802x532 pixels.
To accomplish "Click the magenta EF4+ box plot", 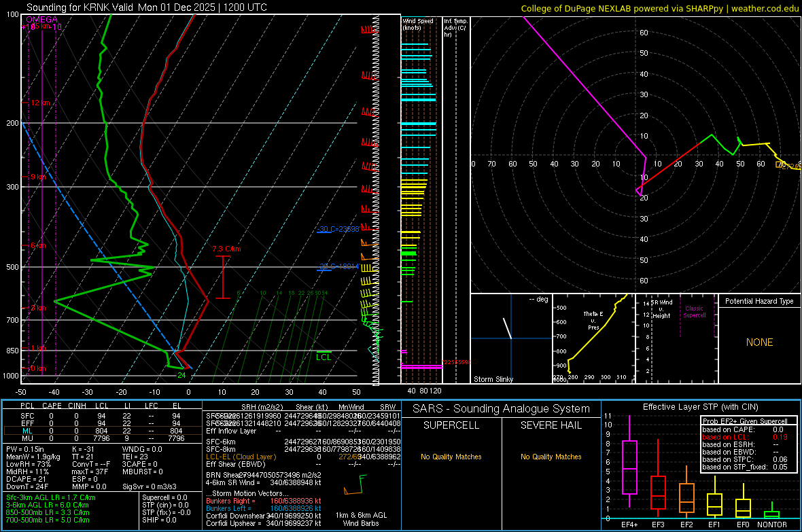I will click(x=629, y=467).
